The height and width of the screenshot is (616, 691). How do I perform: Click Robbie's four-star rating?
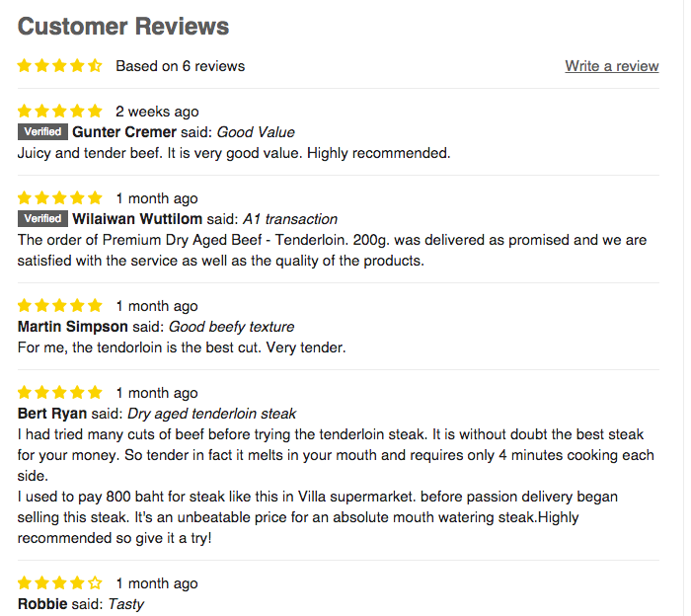coord(59,583)
